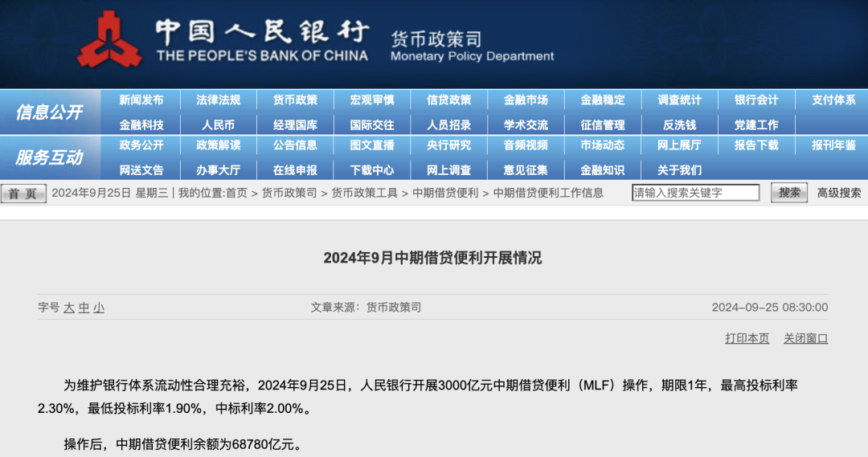Click the People's Bank of China logo
This screenshot has width=868, height=457.
[x=109, y=39]
